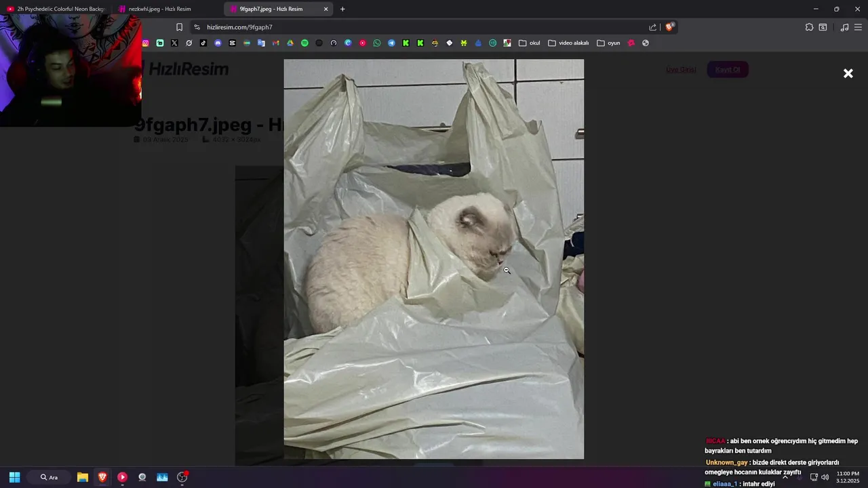Viewport: 868px width, 488px height.
Task: Open the pink play button taskbar app
Action: click(122, 477)
